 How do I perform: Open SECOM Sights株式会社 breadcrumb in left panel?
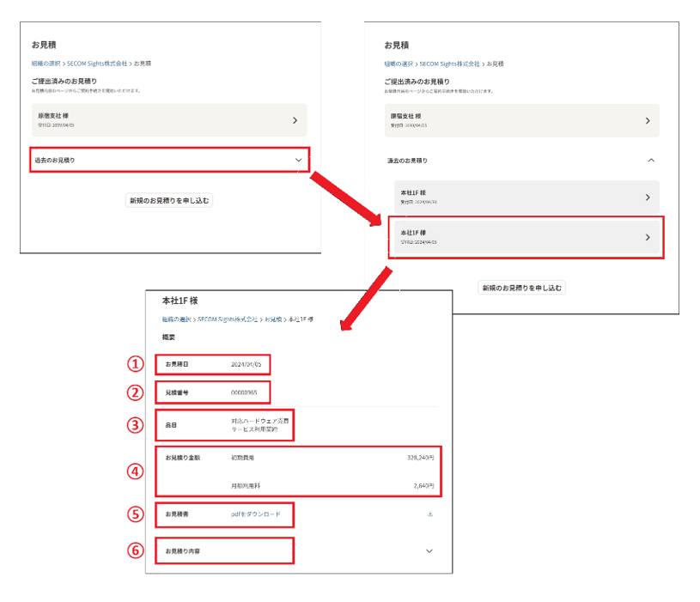[97, 64]
